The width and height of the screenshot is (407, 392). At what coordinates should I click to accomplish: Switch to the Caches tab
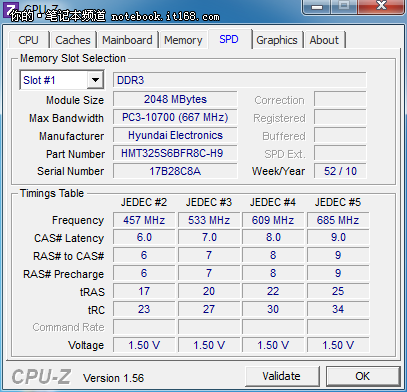pos(73,40)
